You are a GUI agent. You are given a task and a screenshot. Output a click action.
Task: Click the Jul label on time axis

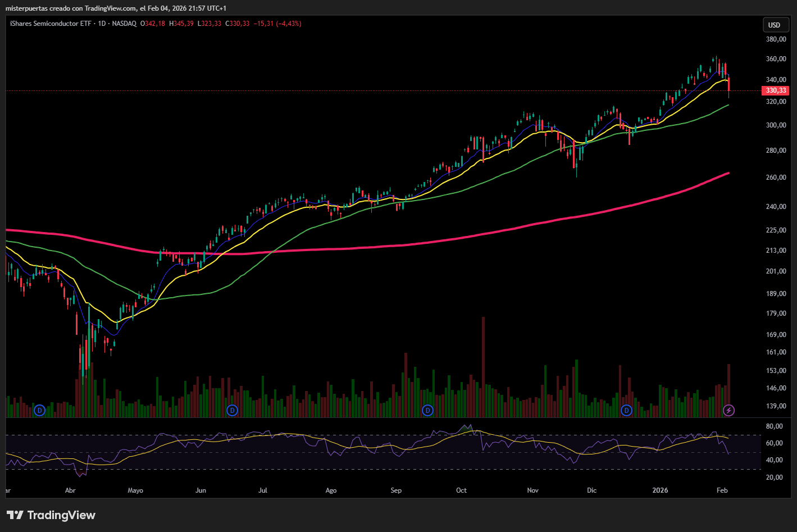coord(262,490)
